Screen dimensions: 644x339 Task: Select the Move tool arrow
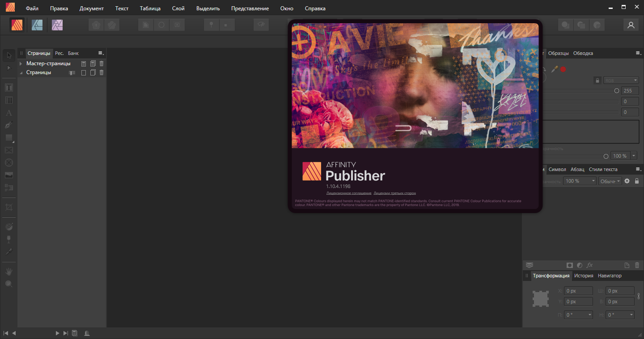click(9, 55)
